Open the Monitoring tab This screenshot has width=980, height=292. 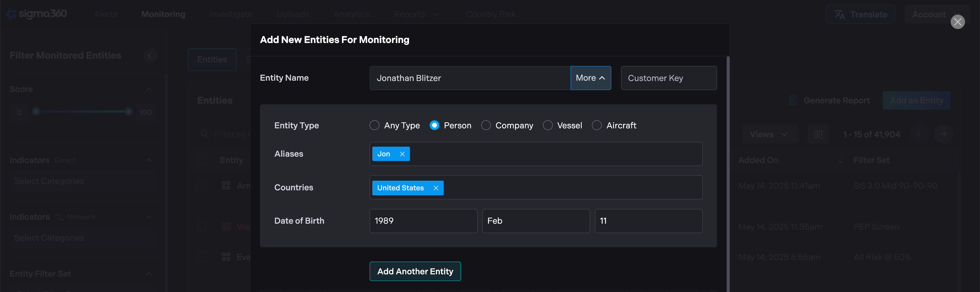pyautogui.click(x=163, y=14)
